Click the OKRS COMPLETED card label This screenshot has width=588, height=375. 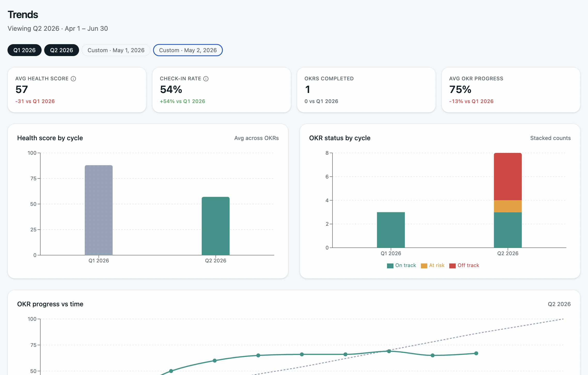(329, 79)
